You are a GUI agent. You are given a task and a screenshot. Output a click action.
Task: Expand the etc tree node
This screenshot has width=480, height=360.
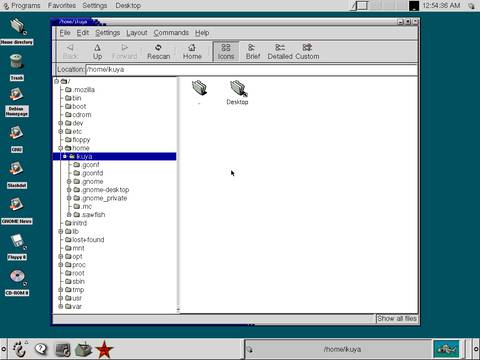(x=61, y=131)
